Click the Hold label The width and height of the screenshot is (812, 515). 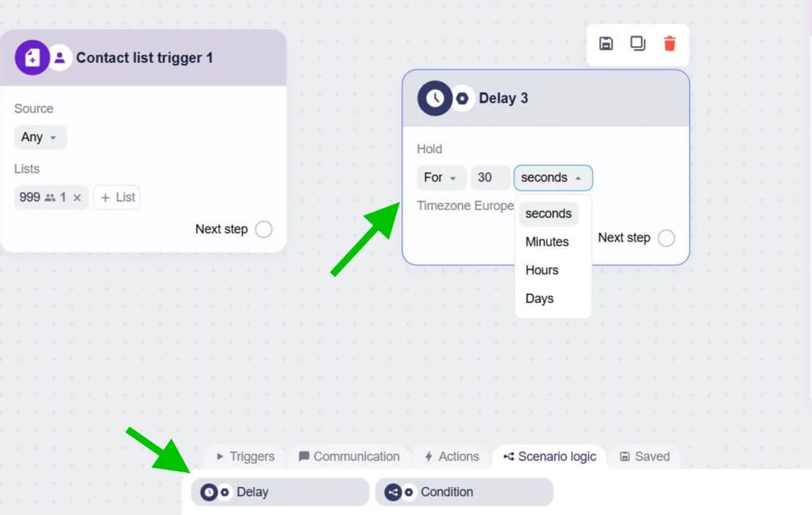coord(429,149)
